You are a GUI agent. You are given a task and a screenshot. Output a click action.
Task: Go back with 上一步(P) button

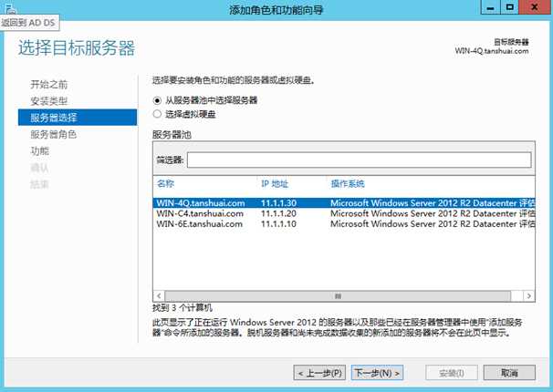click(319, 373)
